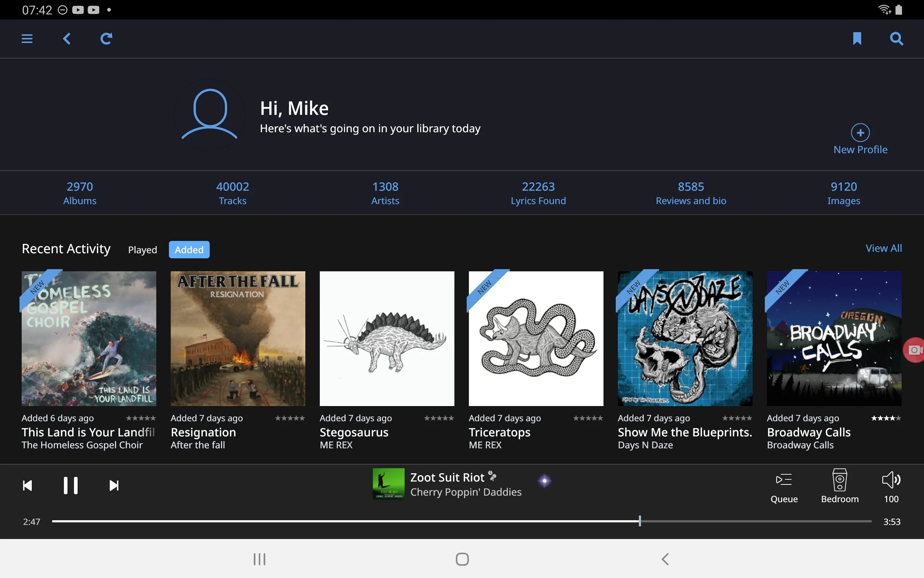Open the hamburger navigation menu
The height and width of the screenshot is (578, 924).
(27, 38)
